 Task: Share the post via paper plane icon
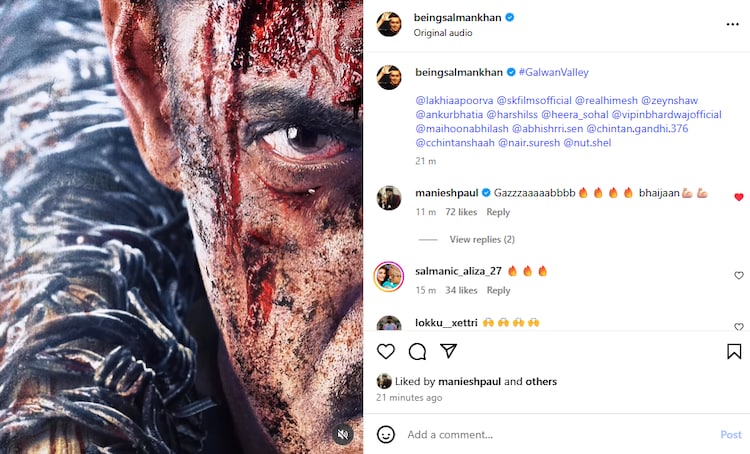click(449, 351)
